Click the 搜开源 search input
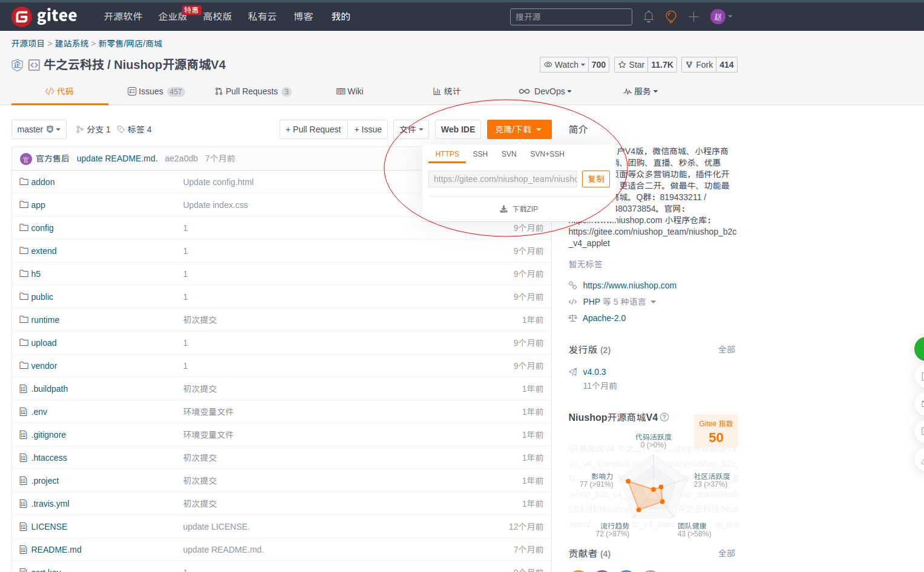The height and width of the screenshot is (572, 924). click(x=570, y=16)
